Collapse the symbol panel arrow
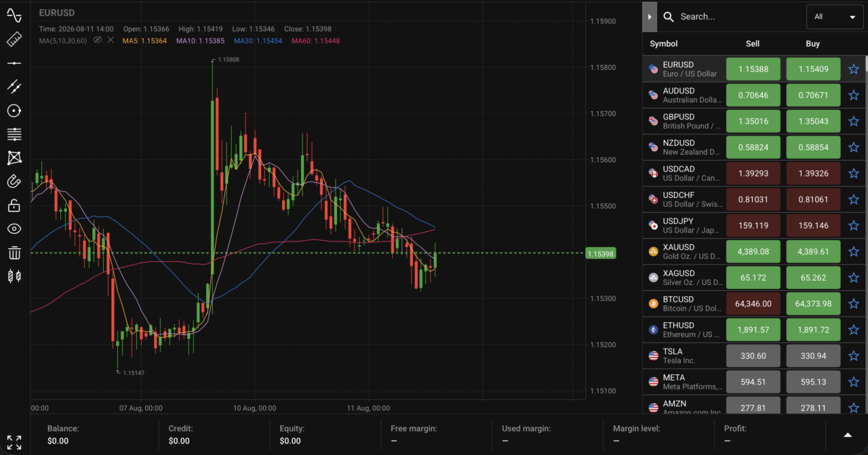This screenshot has width=868, height=455. coord(650,17)
